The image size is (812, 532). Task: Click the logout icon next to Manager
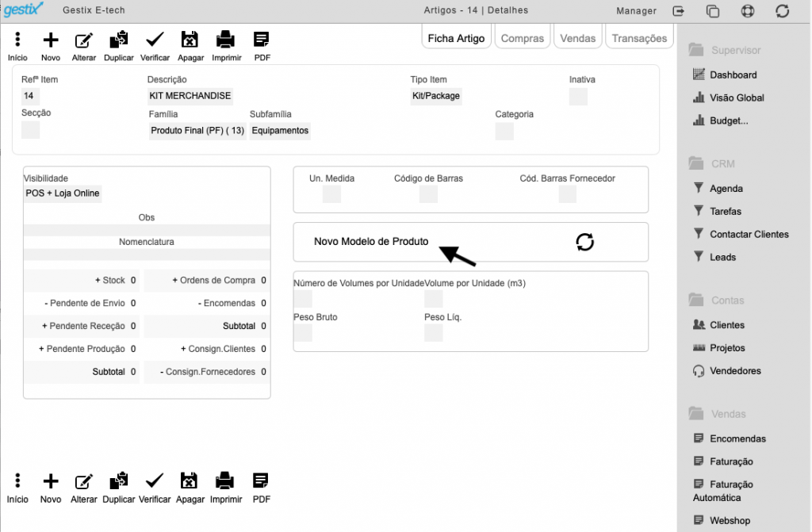679,11
